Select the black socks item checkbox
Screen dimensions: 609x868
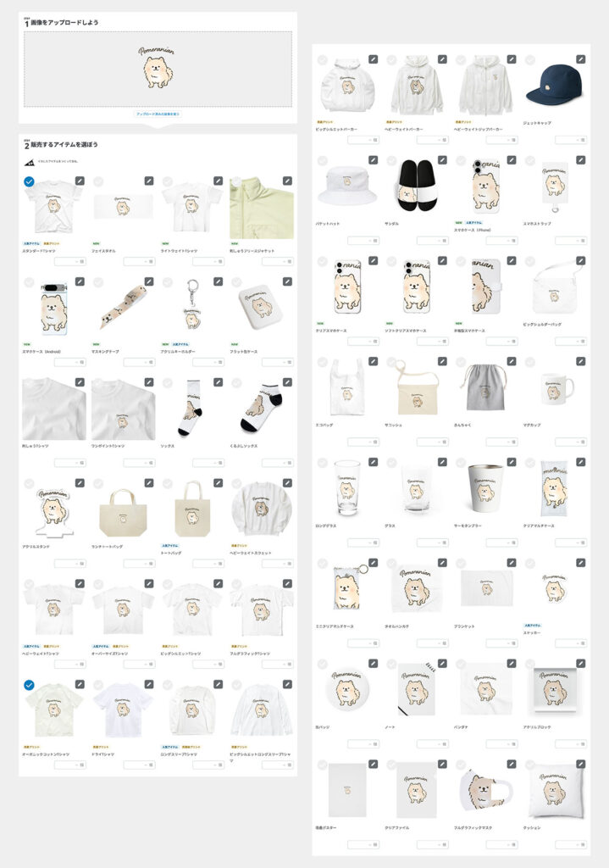(167, 382)
